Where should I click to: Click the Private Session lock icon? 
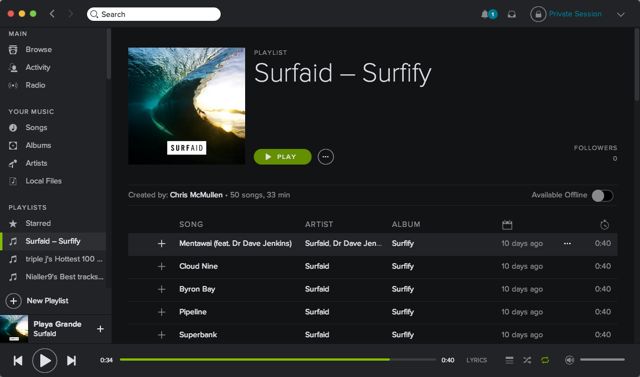click(538, 14)
